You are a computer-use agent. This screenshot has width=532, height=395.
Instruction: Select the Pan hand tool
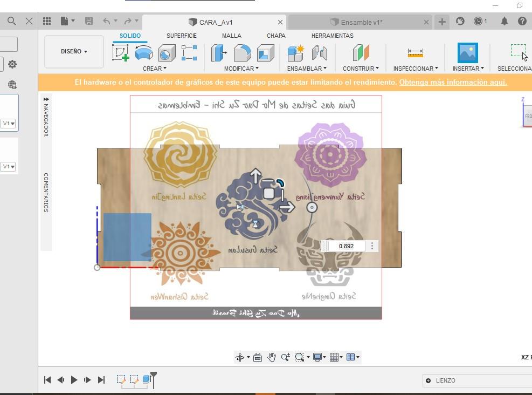(x=272, y=357)
